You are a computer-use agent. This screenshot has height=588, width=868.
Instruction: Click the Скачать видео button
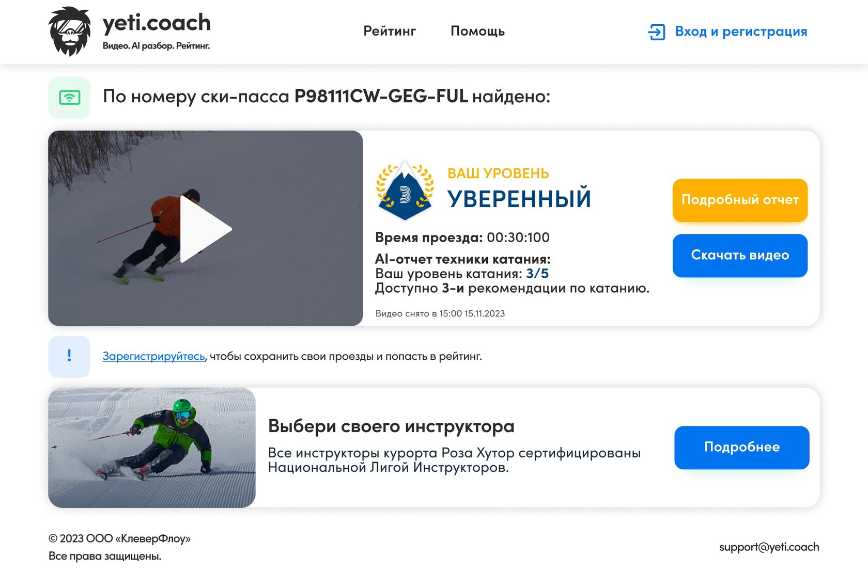740,256
